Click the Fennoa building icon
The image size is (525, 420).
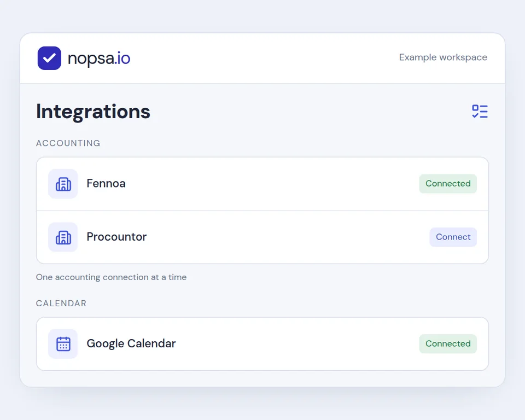(63, 184)
